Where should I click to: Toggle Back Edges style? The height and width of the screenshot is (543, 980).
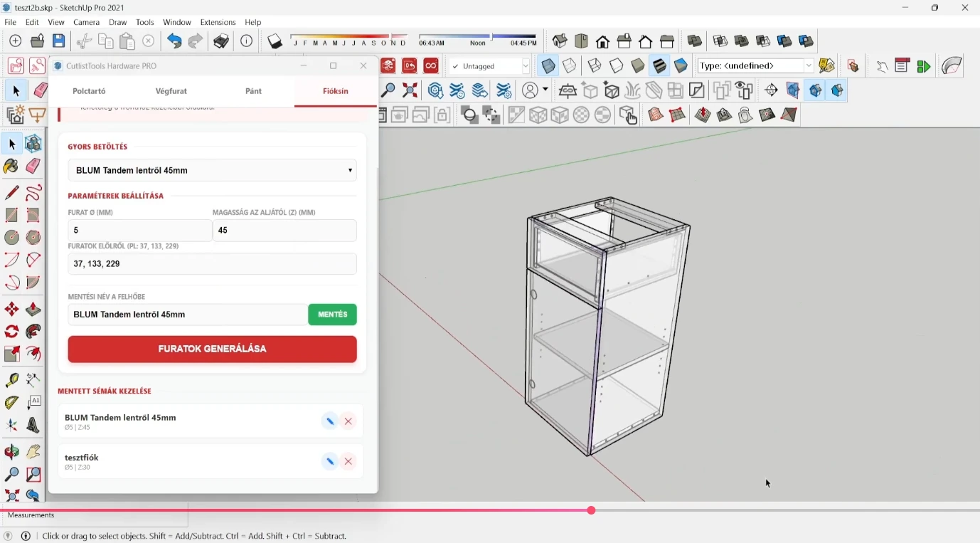pos(570,65)
